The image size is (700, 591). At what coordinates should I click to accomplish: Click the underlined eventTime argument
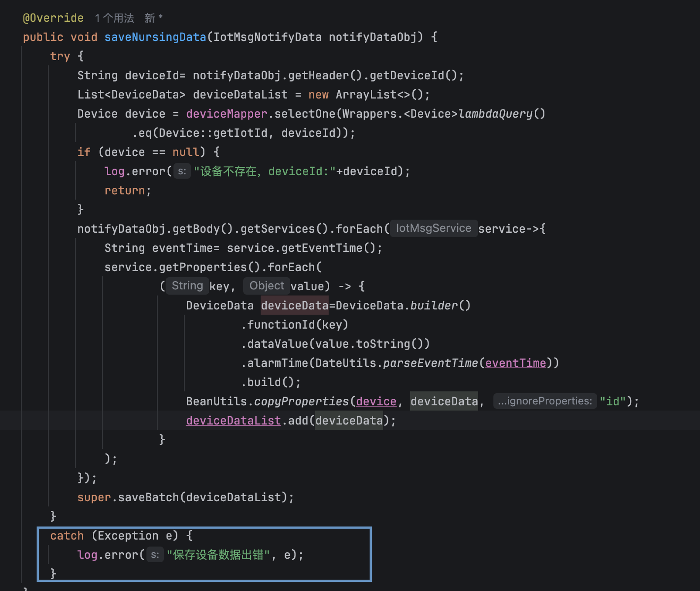(516, 363)
